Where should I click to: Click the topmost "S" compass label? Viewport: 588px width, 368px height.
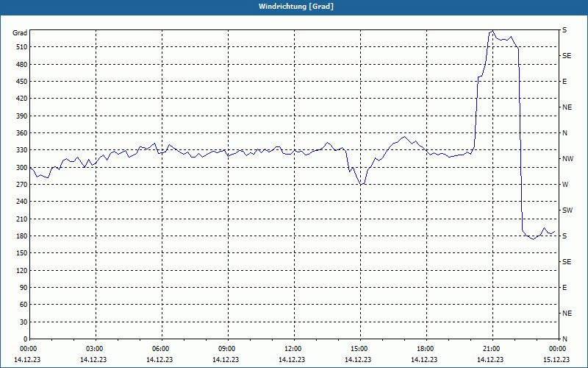click(x=564, y=30)
